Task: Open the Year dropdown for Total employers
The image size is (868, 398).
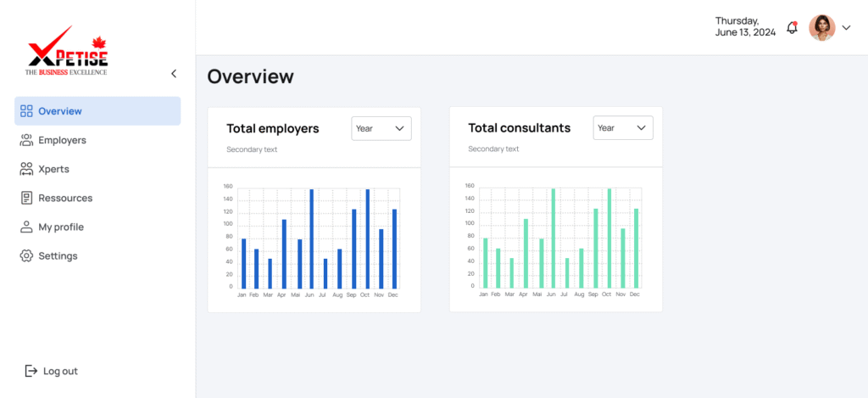Action: pyautogui.click(x=381, y=129)
